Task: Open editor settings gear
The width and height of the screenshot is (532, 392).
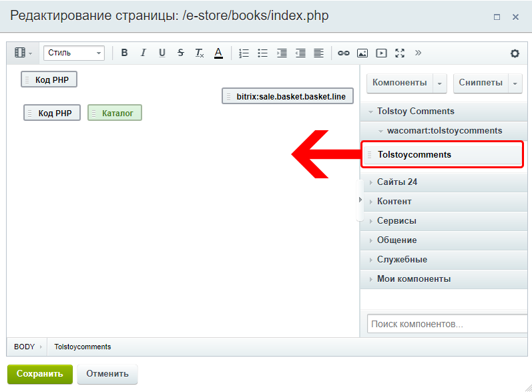Action: pyautogui.click(x=515, y=53)
